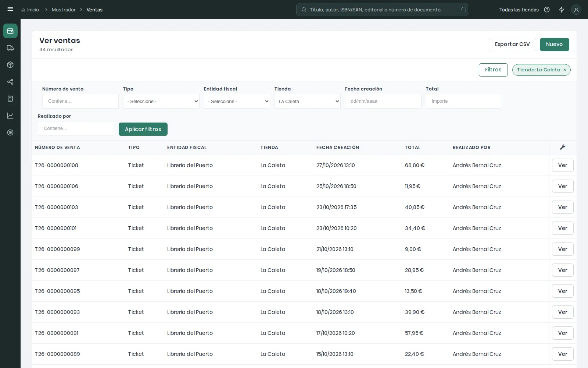The image size is (588, 368).
Task: Click Aplicar filtros
Action: [x=143, y=129]
